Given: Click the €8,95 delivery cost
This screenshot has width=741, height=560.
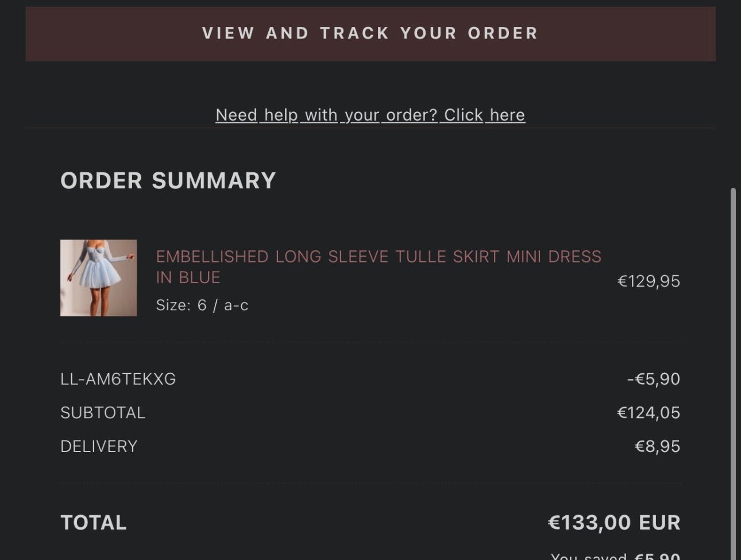Looking at the screenshot, I should click(x=657, y=446).
